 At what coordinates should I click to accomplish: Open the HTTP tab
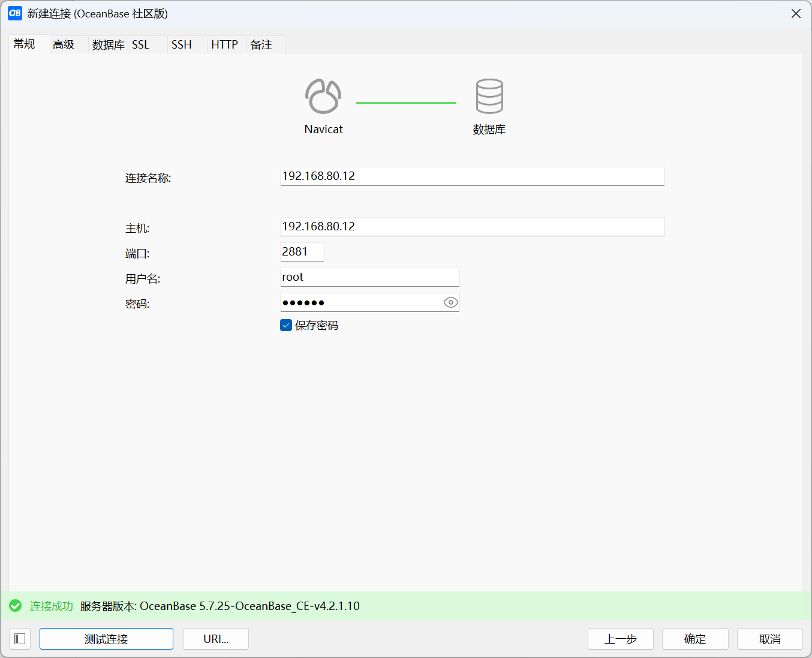225,44
